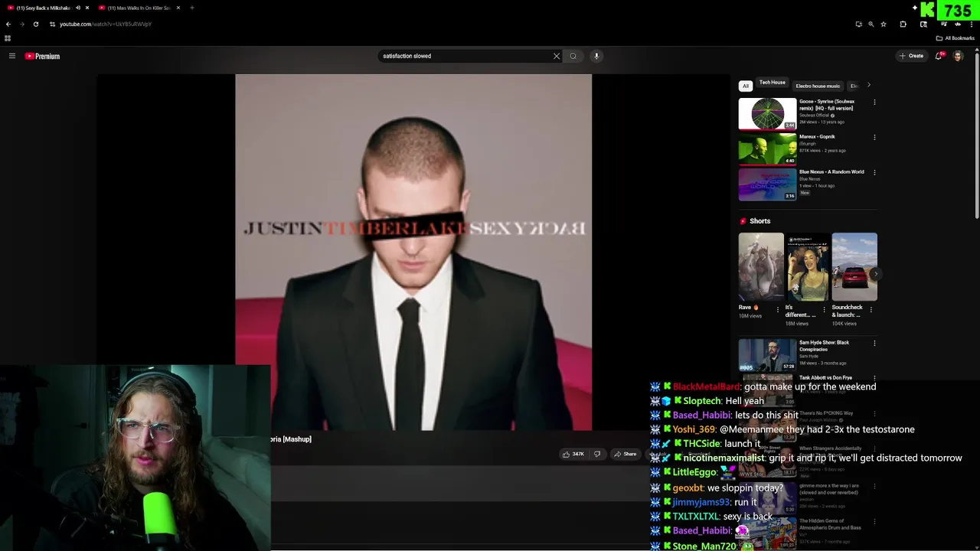Clear the search box with the X
This screenshot has width=980, height=551.
[x=557, y=56]
